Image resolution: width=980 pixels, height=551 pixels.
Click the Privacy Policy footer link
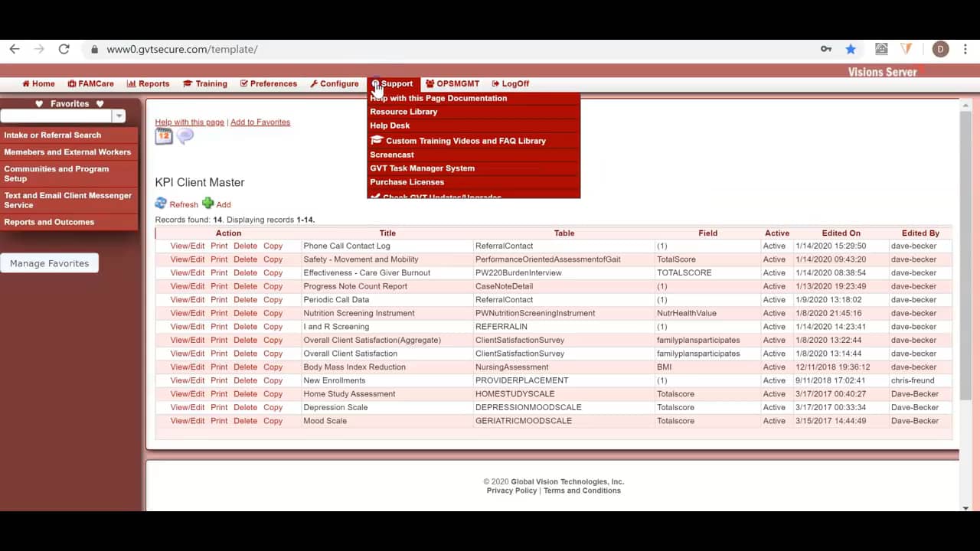pyautogui.click(x=511, y=491)
